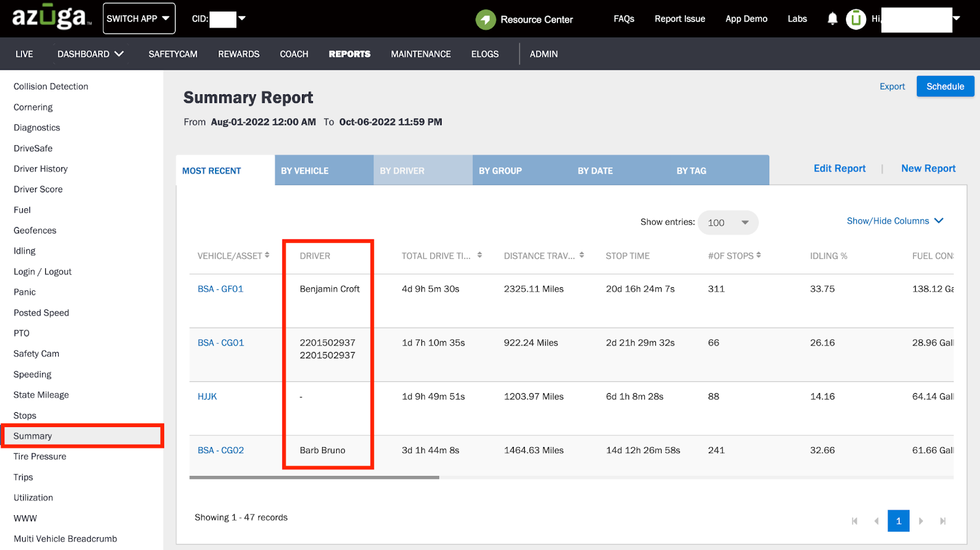980x550 pixels.
Task: Sort by # of Stops arrows
Action: [x=759, y=255]
